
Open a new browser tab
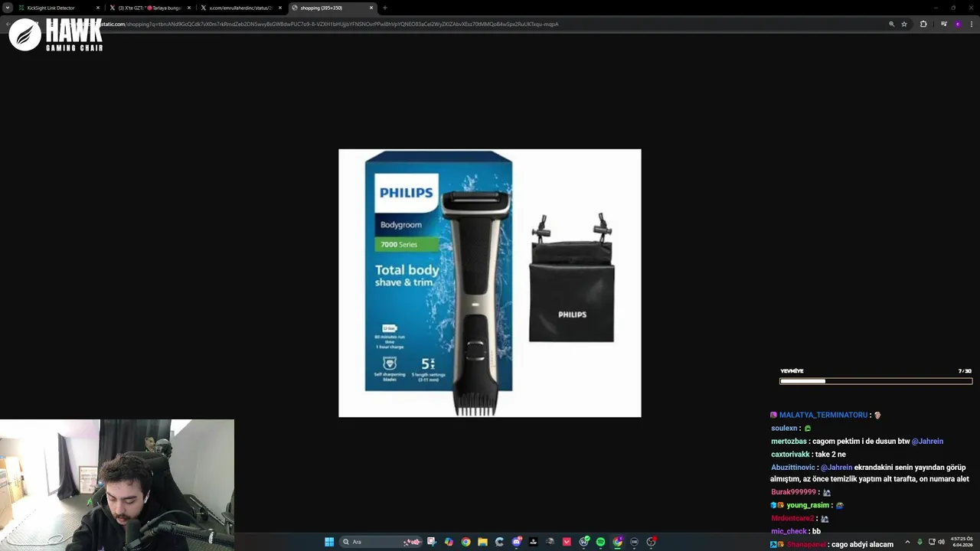click(x=384, y=8)
